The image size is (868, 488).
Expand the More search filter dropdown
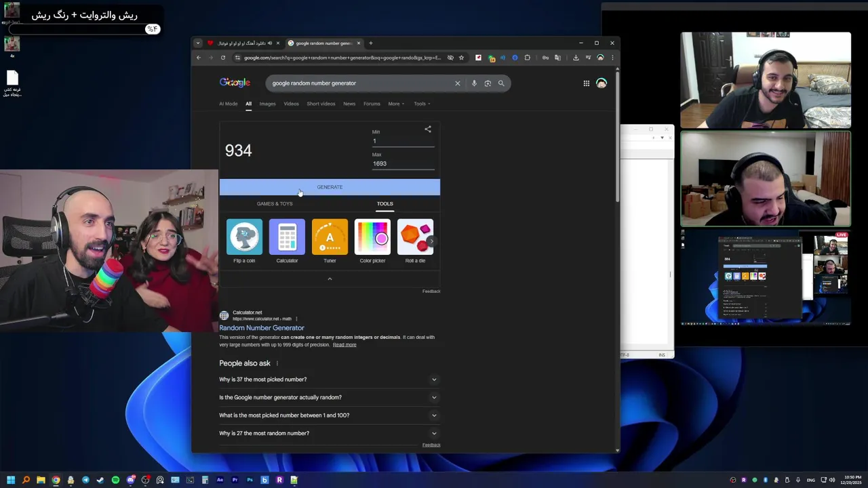[x=396, y=104]
